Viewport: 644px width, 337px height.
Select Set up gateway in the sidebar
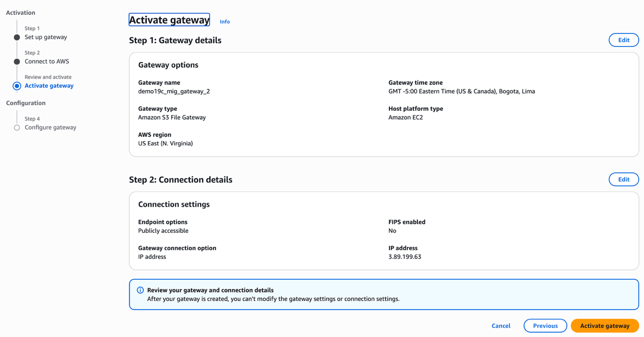pos(45,37)
